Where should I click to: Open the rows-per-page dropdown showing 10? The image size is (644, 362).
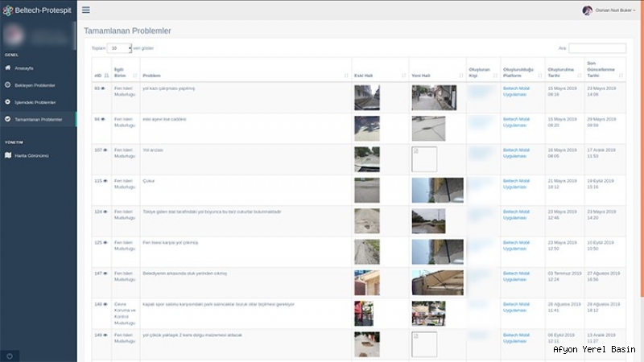click(x=119, y=48)
